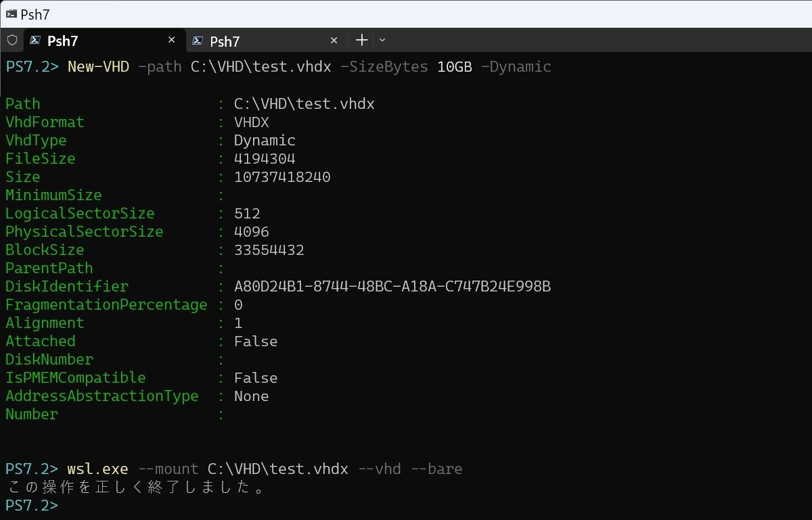Click the Japanese success message line

coord(137,487)
